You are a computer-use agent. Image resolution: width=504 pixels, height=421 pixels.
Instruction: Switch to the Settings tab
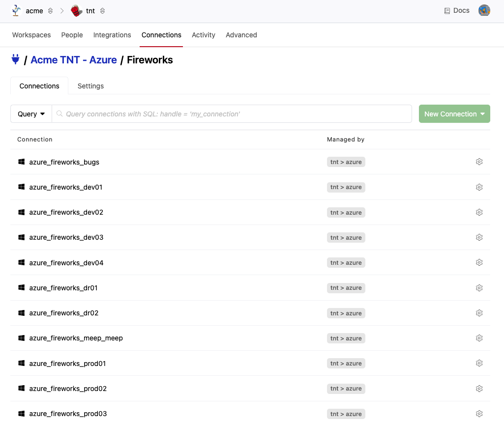pos(90,86)
